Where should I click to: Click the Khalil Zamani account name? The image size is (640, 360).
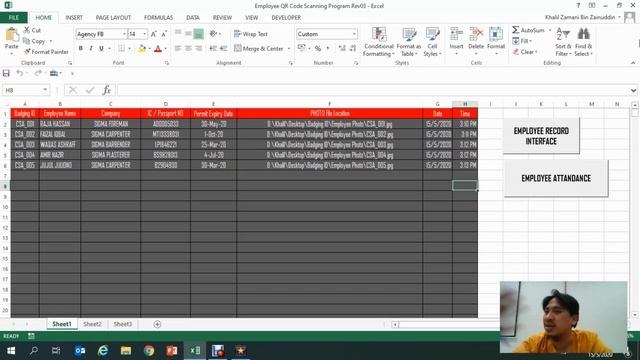(x=580, y=17)
